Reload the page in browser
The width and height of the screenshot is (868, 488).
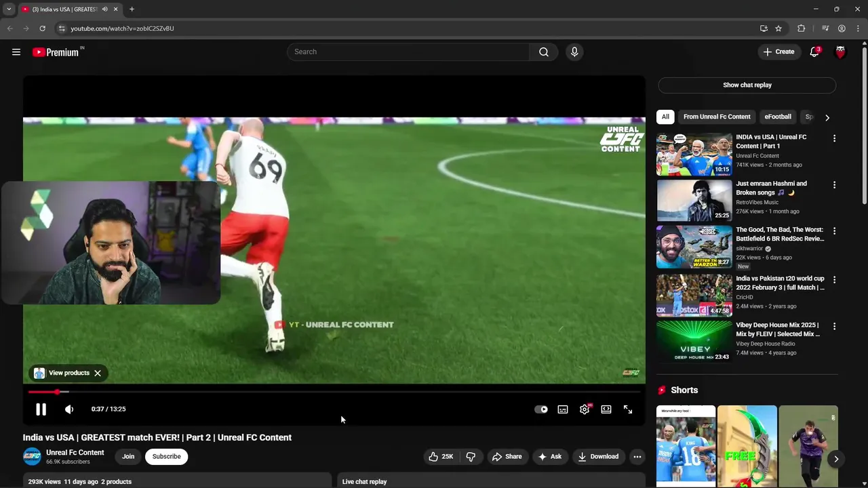42,28
